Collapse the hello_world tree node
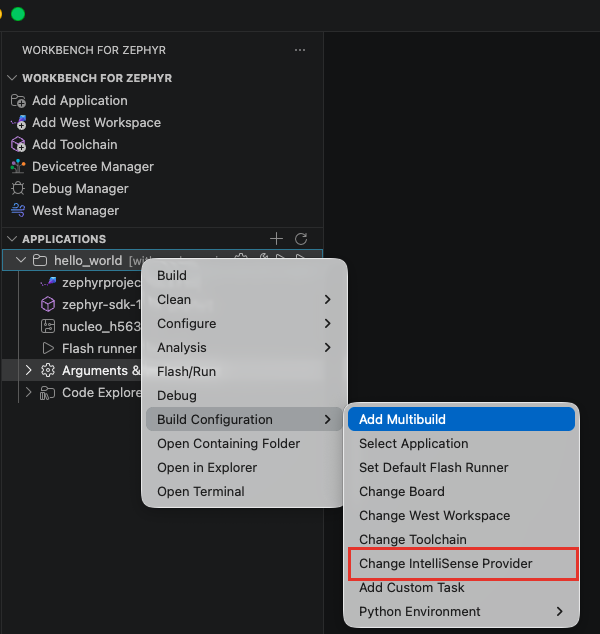600x634 pixels. pyautogui.click(x=21, y=260)
